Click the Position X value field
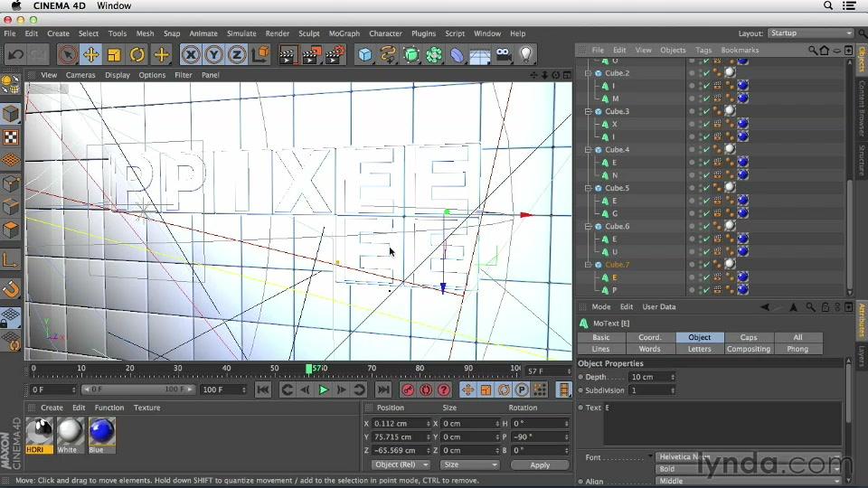 pos(401,423)
